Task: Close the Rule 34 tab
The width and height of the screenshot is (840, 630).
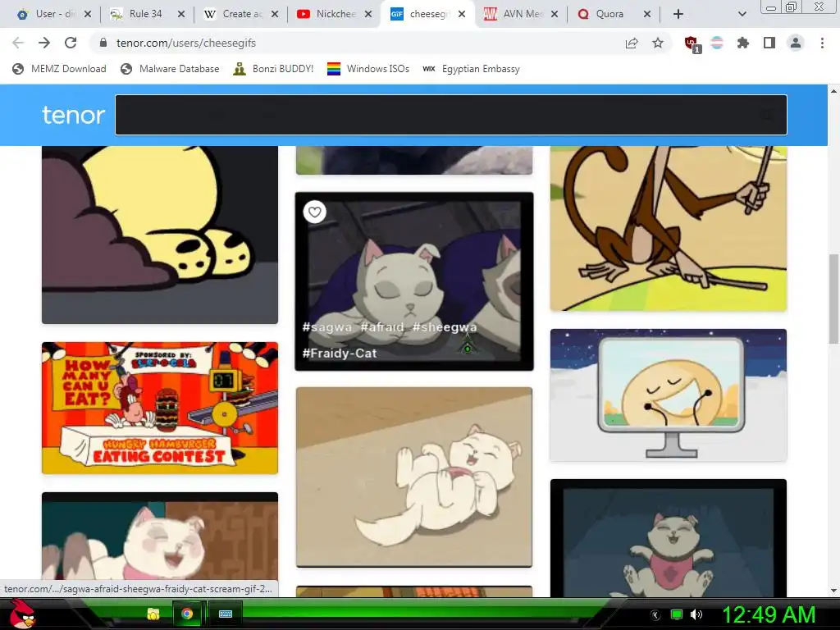Action: [181, 14]
